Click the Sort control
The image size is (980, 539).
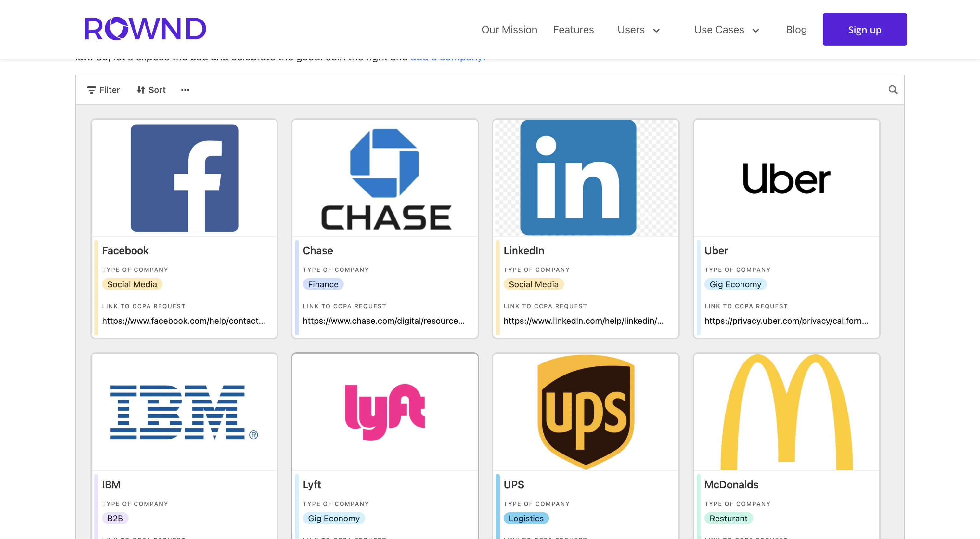pyautogui.click(x=151, y=90)
